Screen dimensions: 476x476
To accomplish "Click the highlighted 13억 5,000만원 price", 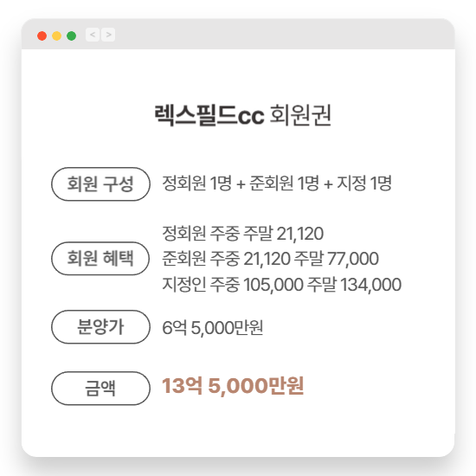I will coord(233,386).
